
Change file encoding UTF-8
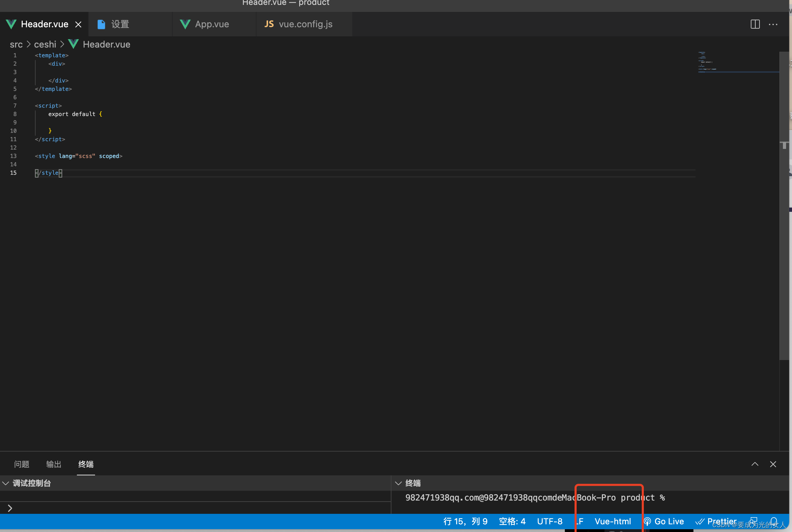(x=549, y=521)
